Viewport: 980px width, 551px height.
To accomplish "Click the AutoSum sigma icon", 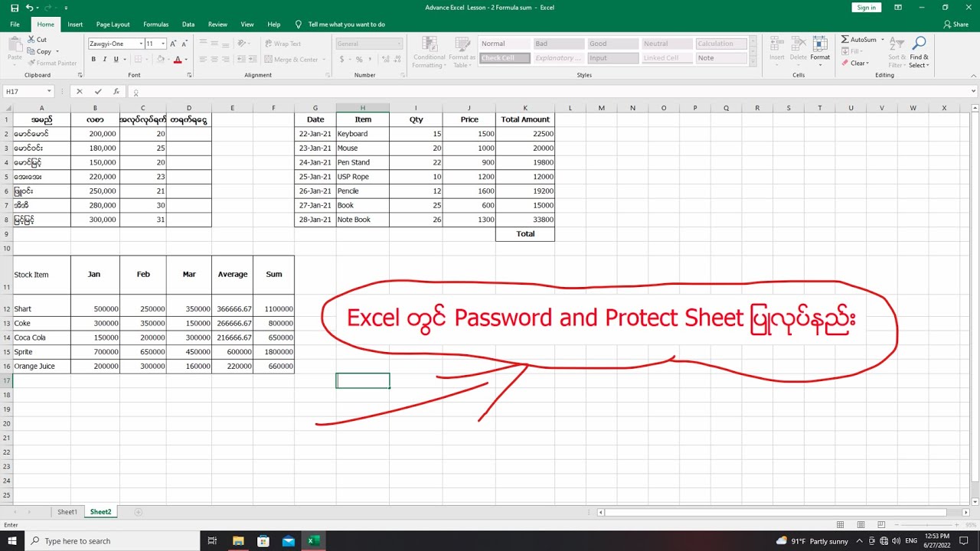I will pos(845,40).
